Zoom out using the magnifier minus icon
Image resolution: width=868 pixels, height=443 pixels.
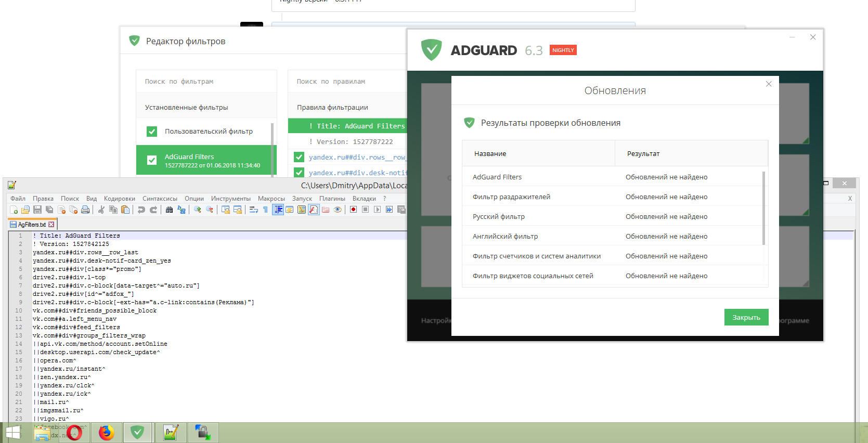coord(210,210)
